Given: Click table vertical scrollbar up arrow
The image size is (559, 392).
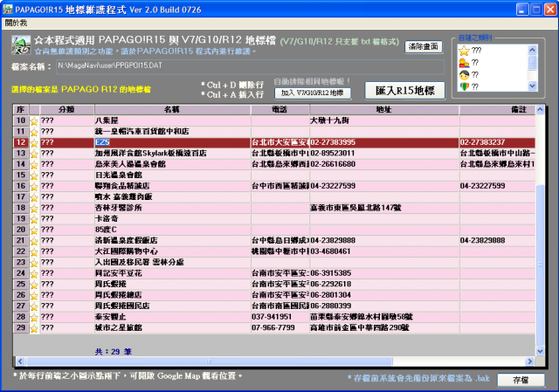Looking at the screenshot, I should [x=540, y=109].
